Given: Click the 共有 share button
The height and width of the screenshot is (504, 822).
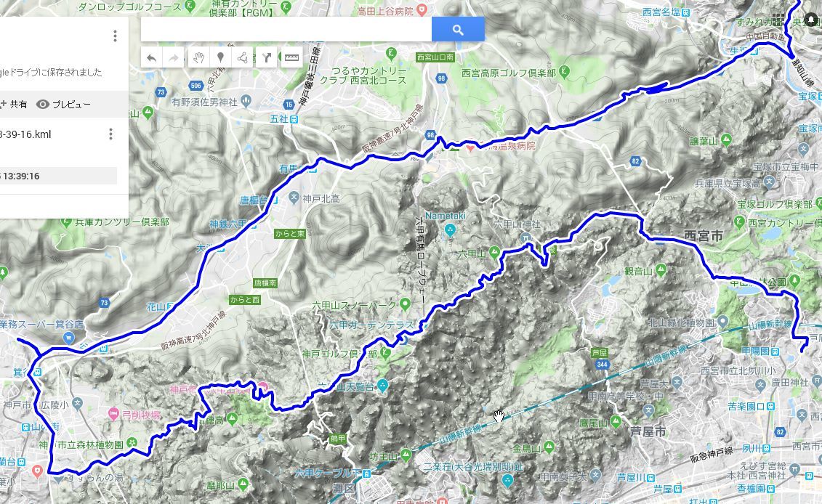Looking at the screenshot, I should (x=14, y=105).
